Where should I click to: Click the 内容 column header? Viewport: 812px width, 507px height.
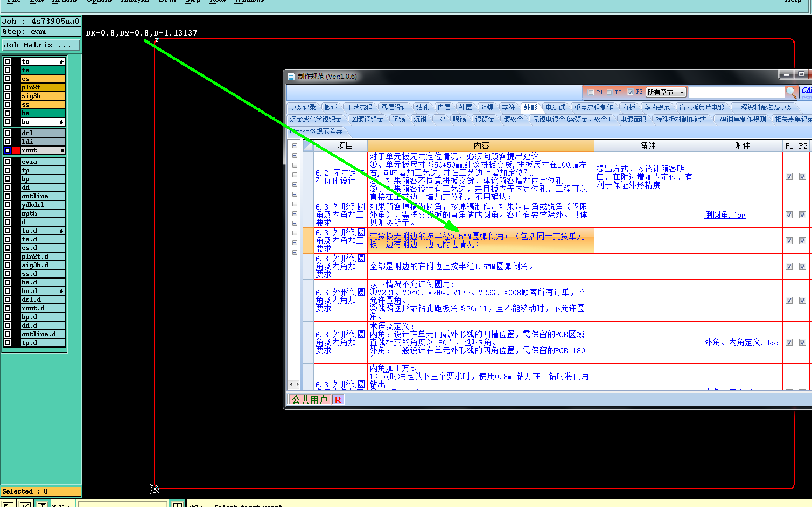click(481, 145)
